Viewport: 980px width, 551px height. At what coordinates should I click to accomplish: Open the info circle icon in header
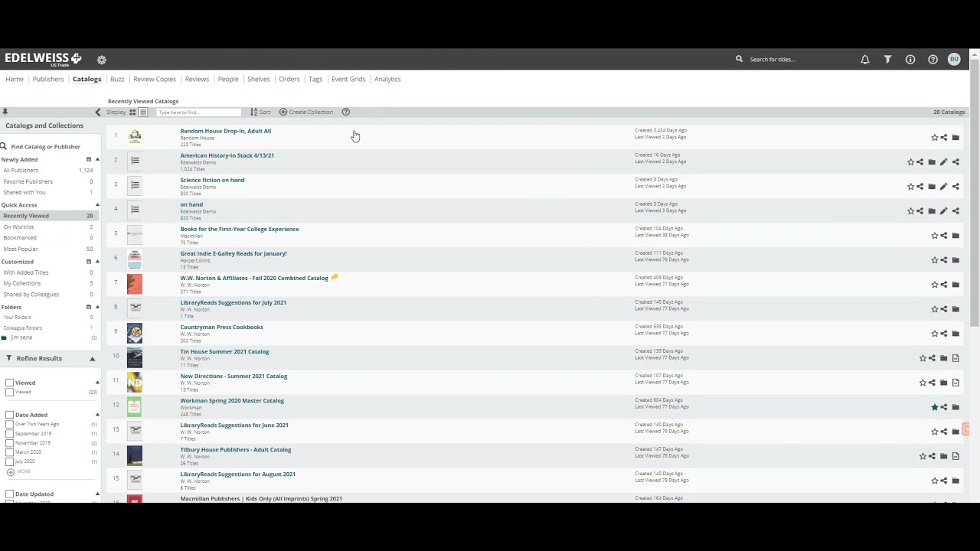point(910,59)
